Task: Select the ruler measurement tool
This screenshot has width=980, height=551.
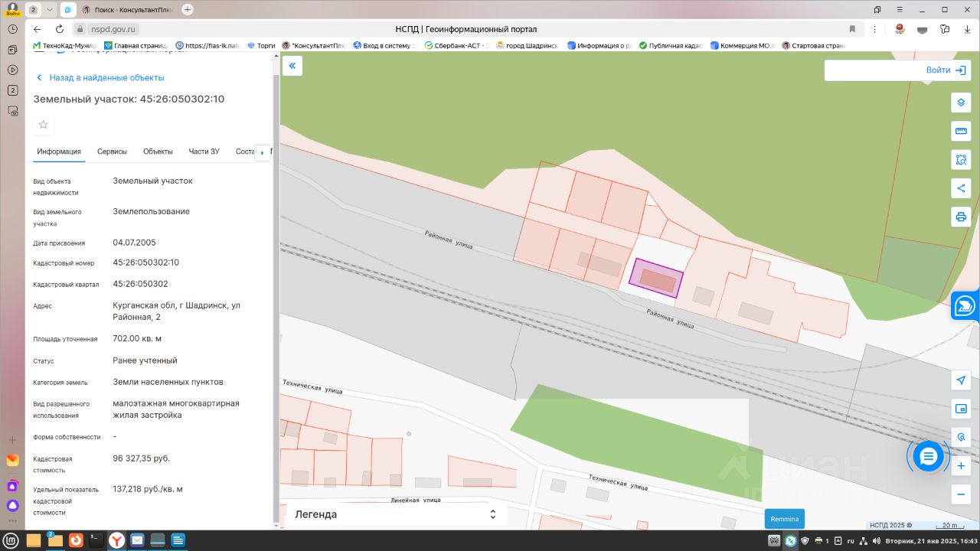Action: point(961,131)
